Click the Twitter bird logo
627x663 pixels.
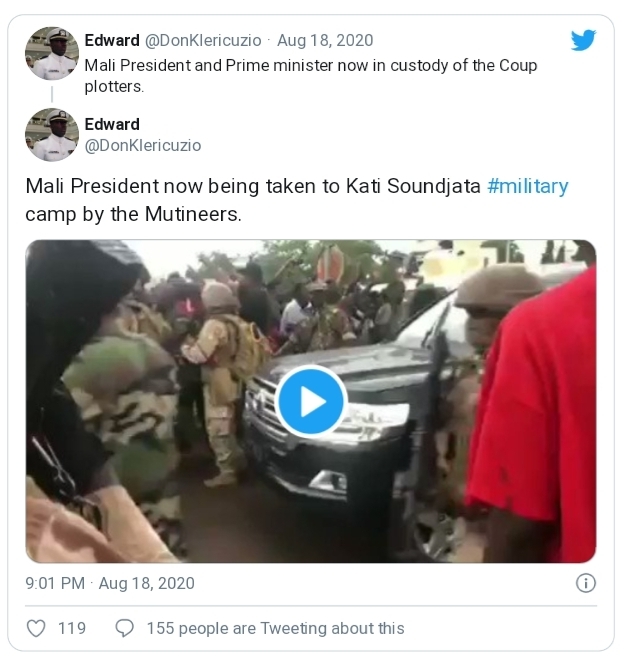[x=583, y=40]
